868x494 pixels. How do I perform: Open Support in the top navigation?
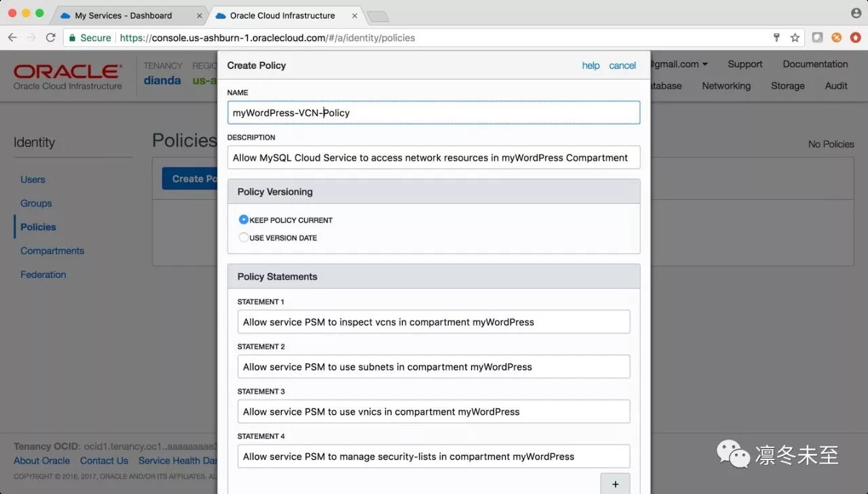point(745,64)
